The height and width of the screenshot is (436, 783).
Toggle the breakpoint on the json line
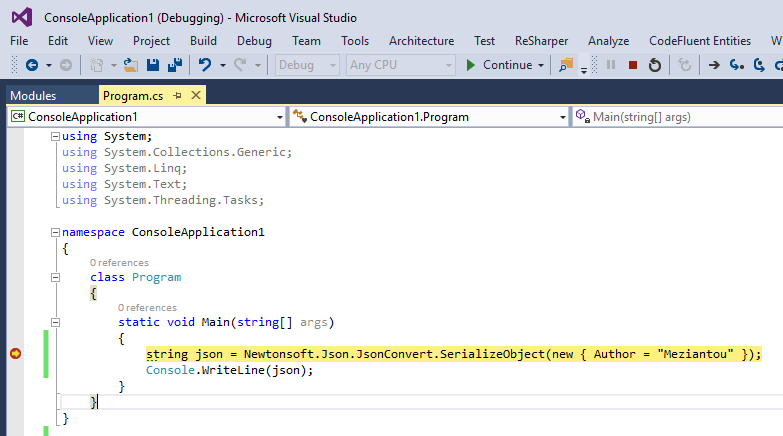click(x=16, y=354)
